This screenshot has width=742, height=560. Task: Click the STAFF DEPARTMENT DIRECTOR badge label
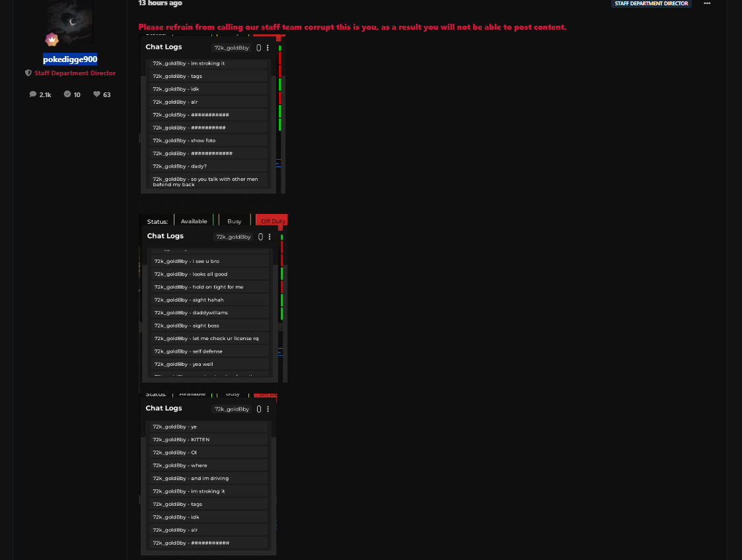(x=651, y=3)
